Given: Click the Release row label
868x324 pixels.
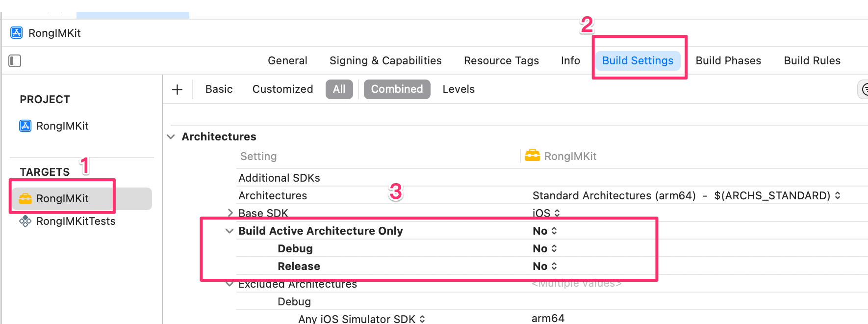Looking at the screenshot, I should pyautogui.click(x=299, y=266).
